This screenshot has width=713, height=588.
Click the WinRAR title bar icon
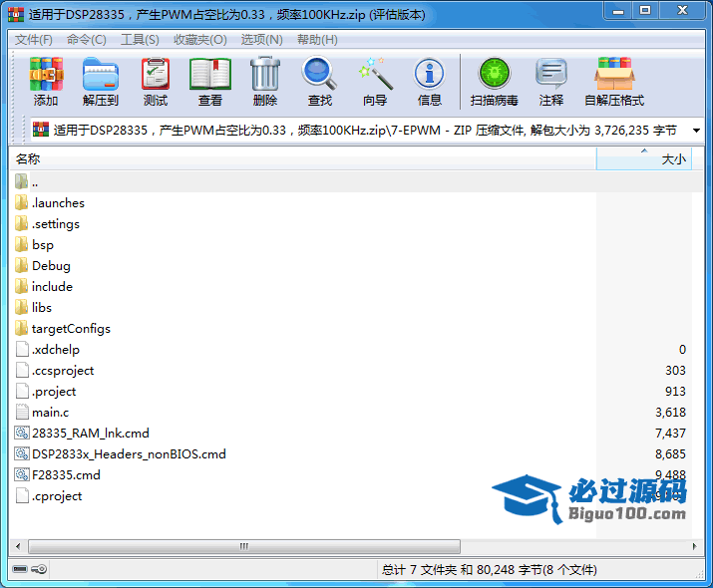tap(16, 15)
